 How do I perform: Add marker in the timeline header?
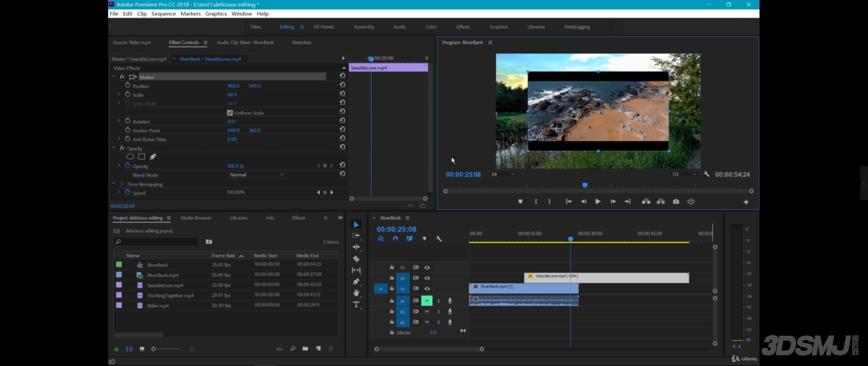424,239
